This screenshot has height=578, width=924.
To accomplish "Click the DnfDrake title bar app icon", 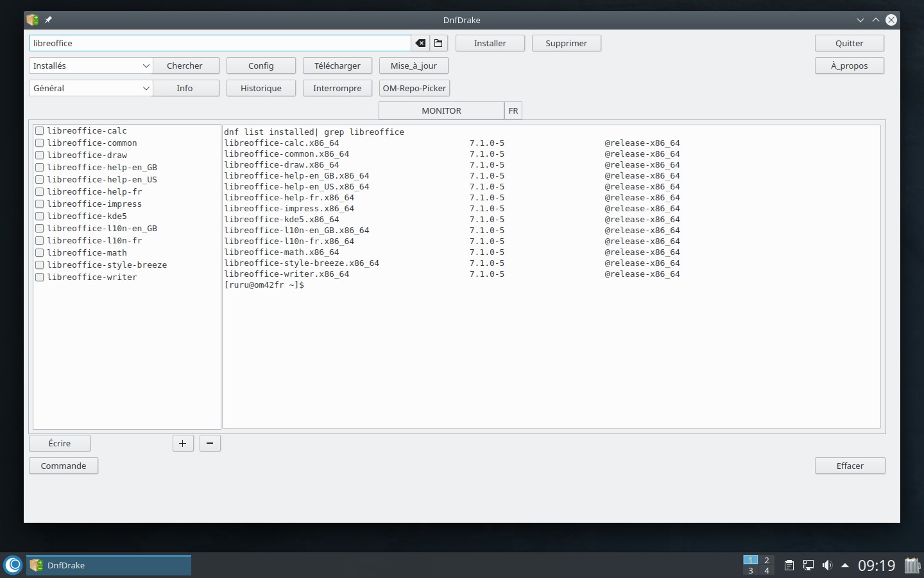I will click(x=33, y=20).
